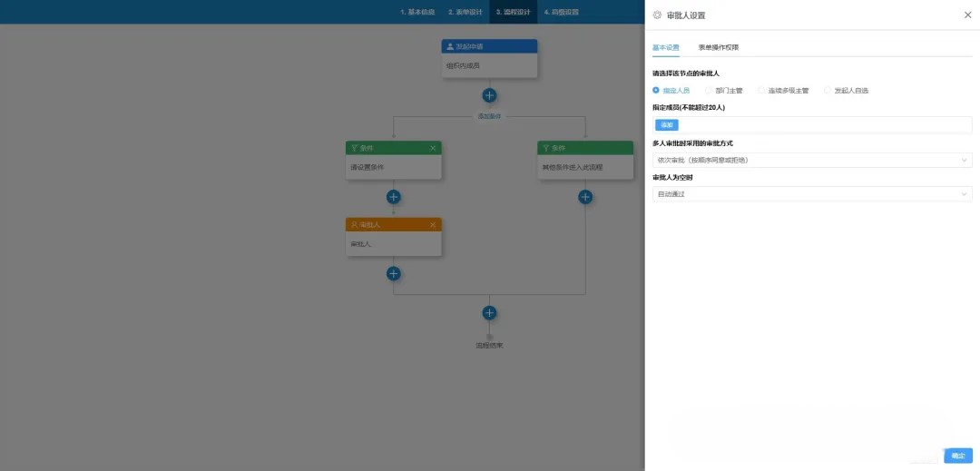
Task: Click the plus button below 审批人 node
Action: pyautogui.click(x=393, y=273)
